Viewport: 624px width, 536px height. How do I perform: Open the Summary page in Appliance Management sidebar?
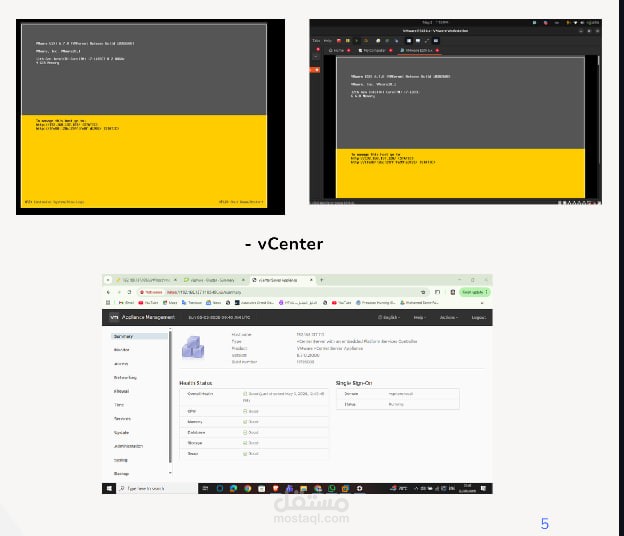(x=139, y=336)
